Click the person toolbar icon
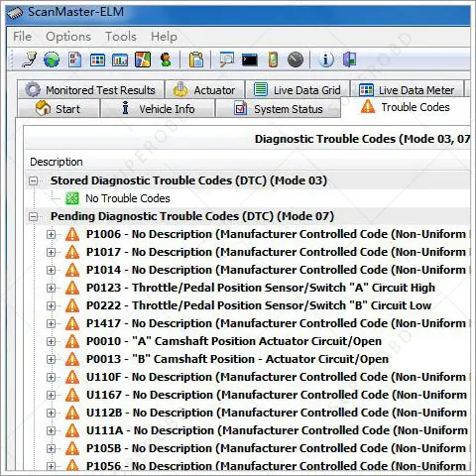 pos(166,59)
